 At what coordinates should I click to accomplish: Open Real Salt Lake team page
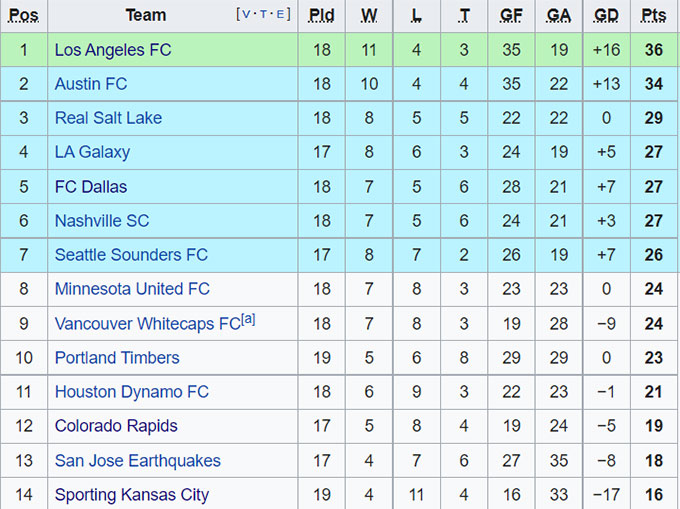(x=108, y=118)
